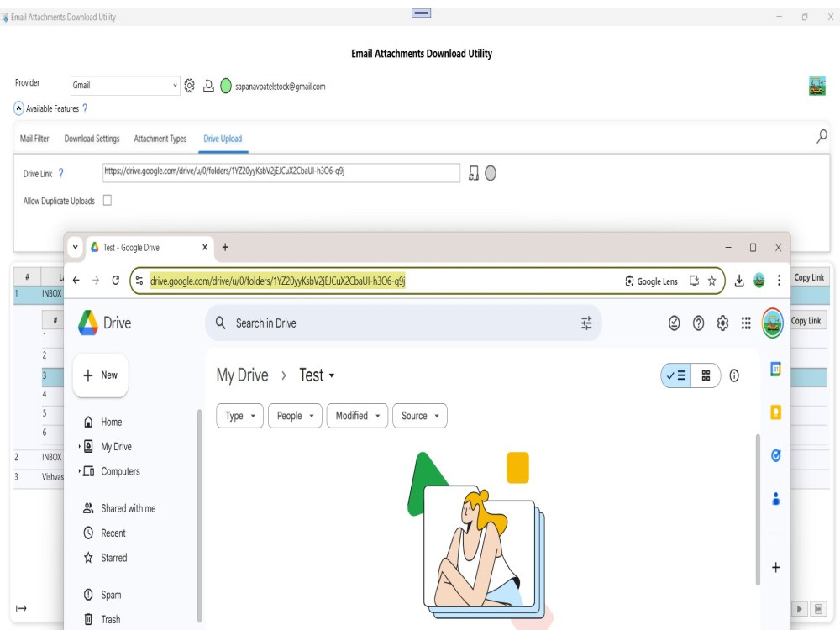The height and width of the screenshot is (630, 840).
Task: Bookmark this page with the star icon
Action: [712, 281]
